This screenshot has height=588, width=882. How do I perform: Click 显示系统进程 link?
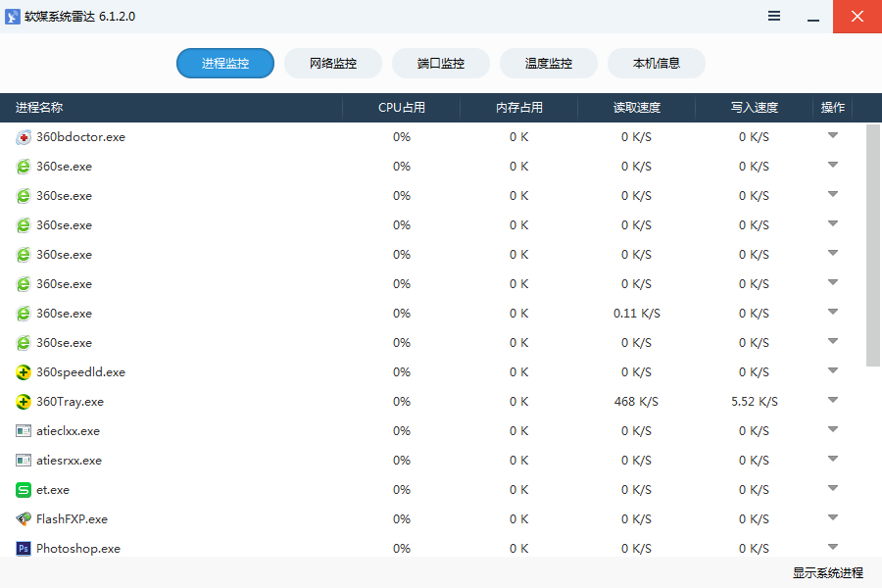828,573
